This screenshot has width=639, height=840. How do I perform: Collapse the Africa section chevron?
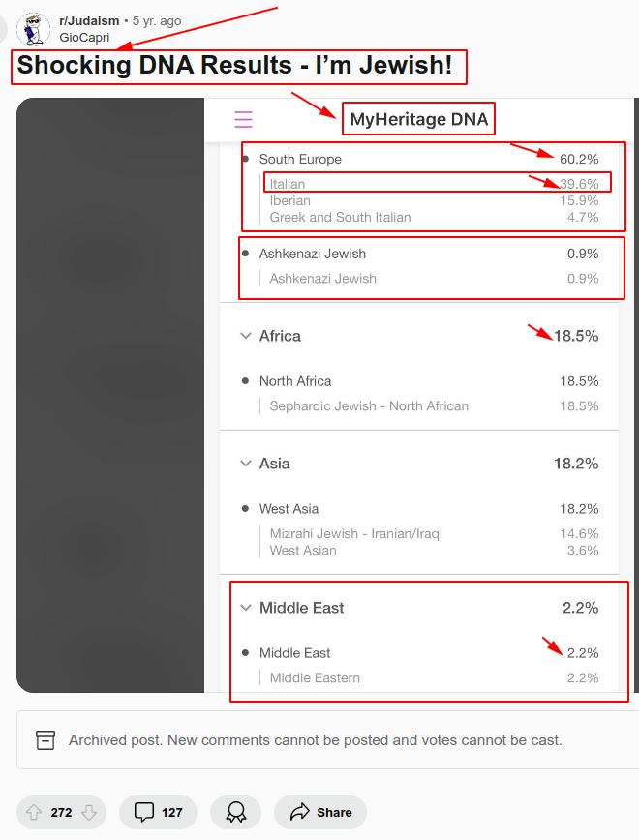tap(245, 336)
